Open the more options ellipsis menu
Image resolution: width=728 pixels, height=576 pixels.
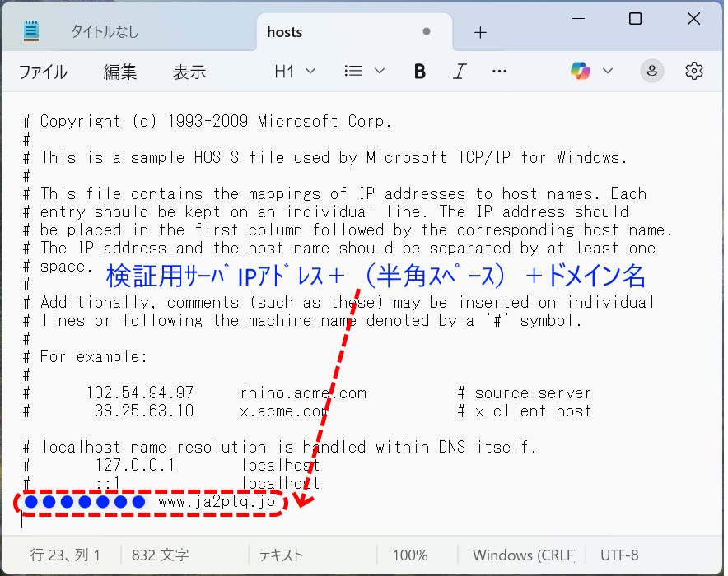[499, 71]
